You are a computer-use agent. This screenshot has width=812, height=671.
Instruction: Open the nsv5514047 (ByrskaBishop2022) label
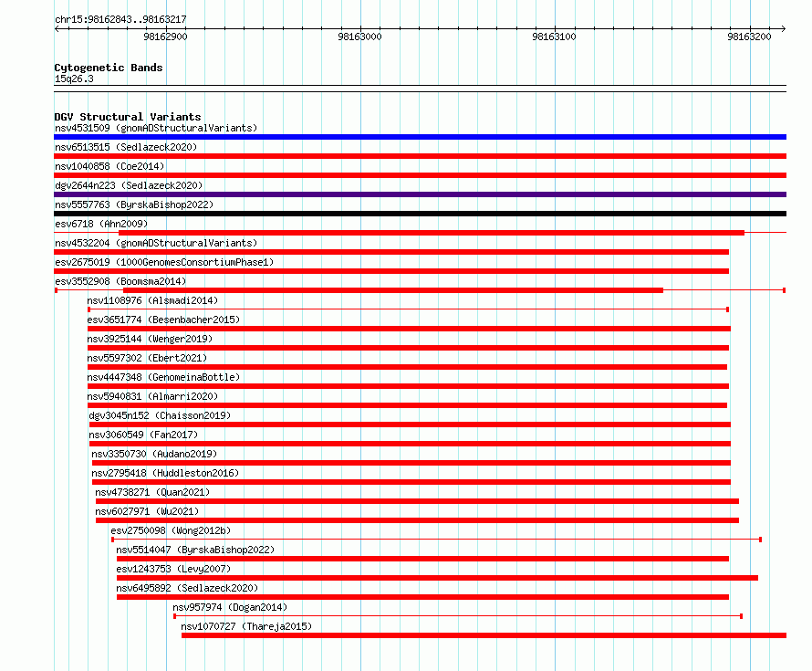195,550
